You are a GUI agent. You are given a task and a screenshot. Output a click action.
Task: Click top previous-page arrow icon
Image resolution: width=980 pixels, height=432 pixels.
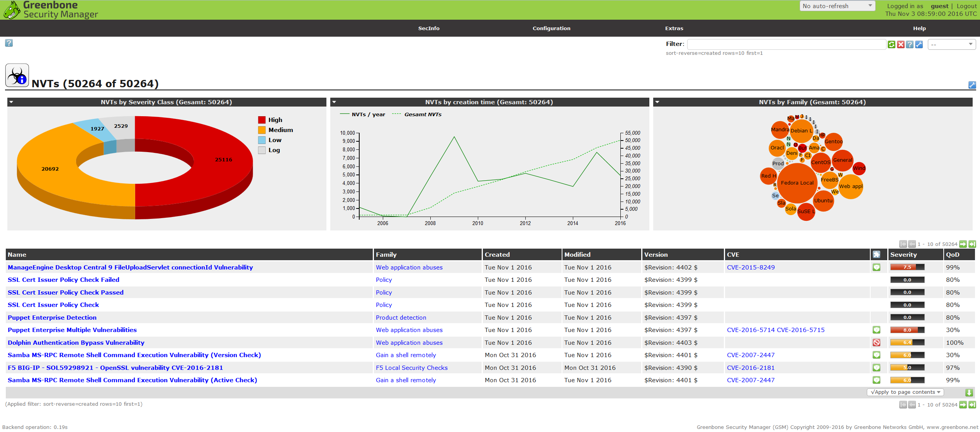(x=912, y=244)
